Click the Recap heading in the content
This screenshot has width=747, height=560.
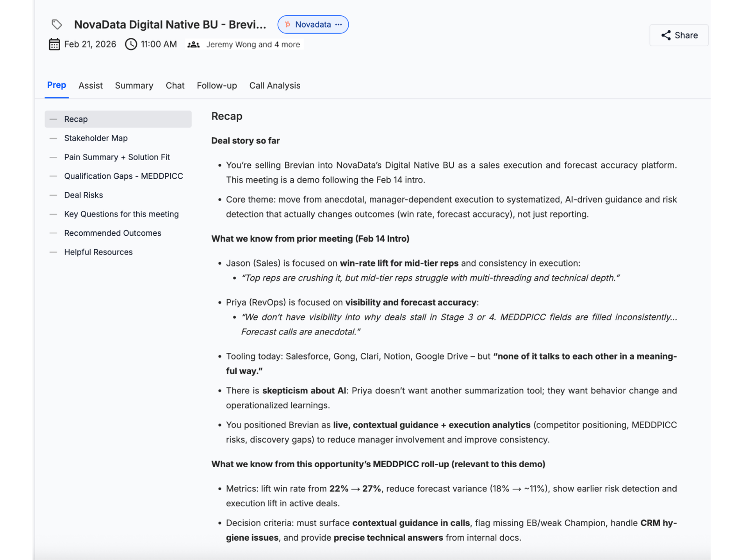point(227,116)
